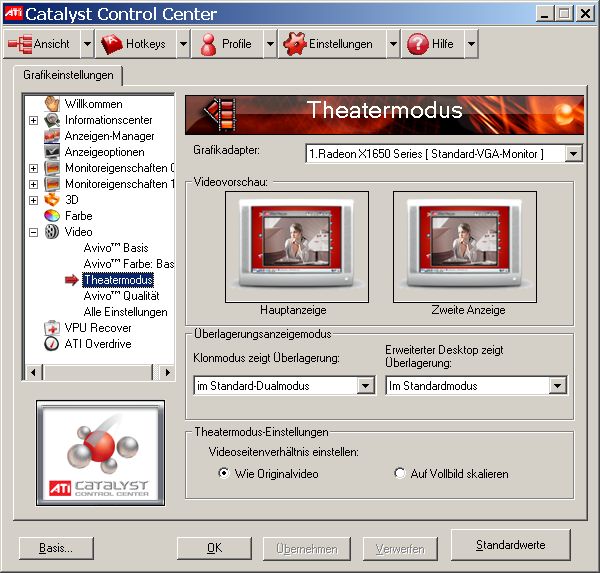This screenshot has height=573, width=600.
Task: Select Theatermodus in the tree
Action: click(118, 280)
